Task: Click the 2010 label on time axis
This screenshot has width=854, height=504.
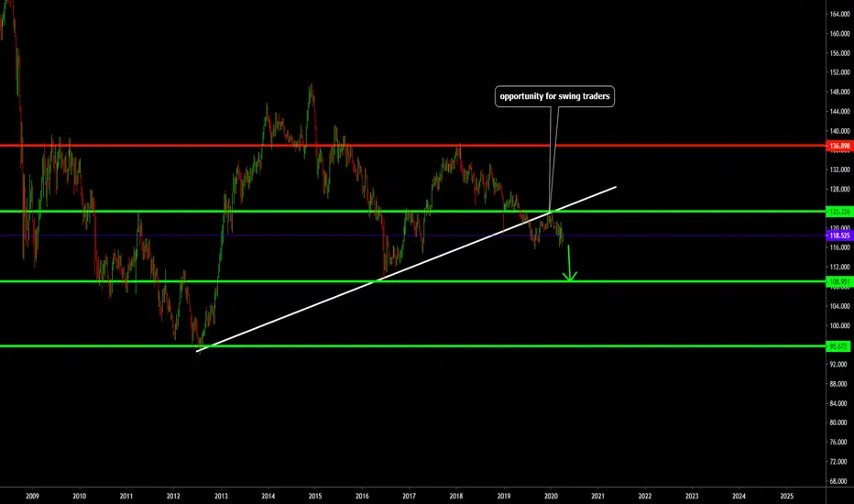Action: click(x=79, y=496)
